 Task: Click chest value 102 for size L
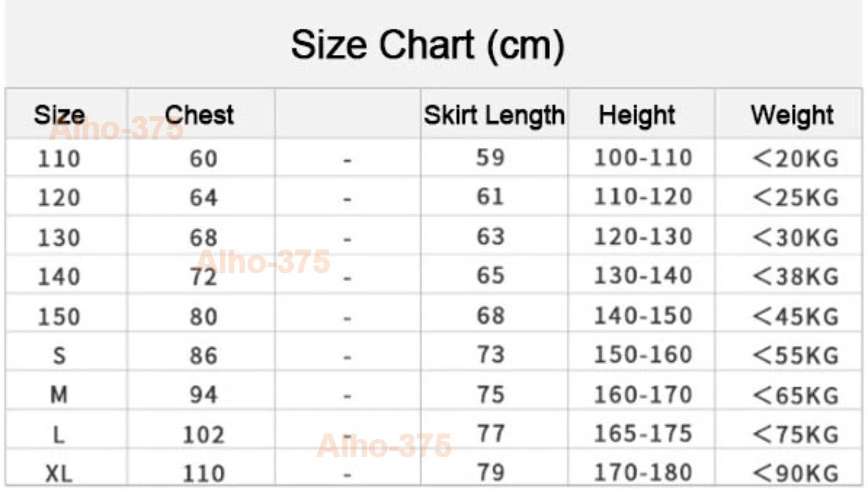204,434
